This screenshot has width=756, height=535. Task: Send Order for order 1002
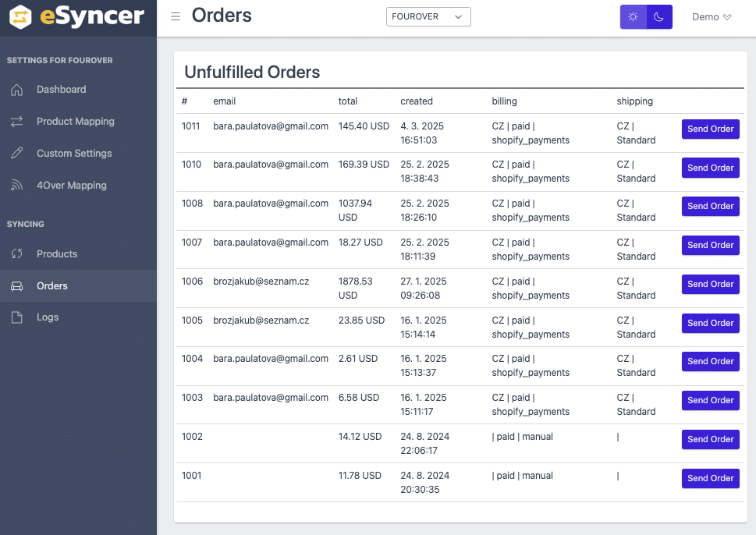coord(710,440)
